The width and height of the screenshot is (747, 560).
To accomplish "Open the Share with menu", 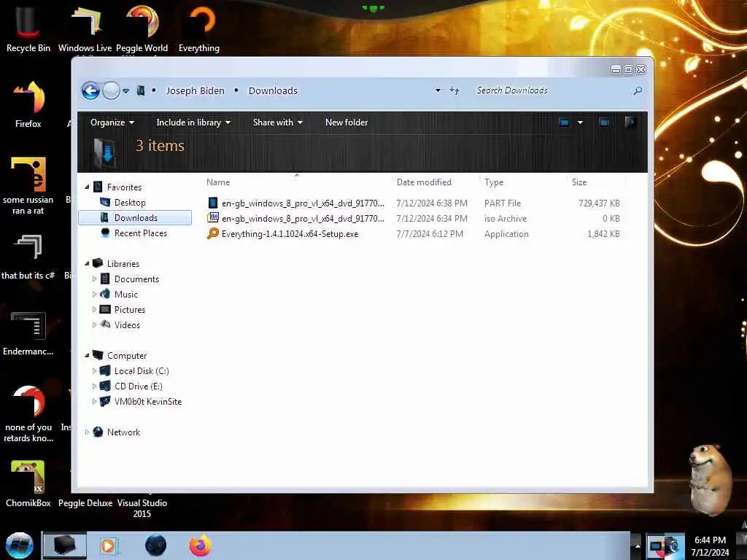I will pyautogui.click(x=278, y=122).
